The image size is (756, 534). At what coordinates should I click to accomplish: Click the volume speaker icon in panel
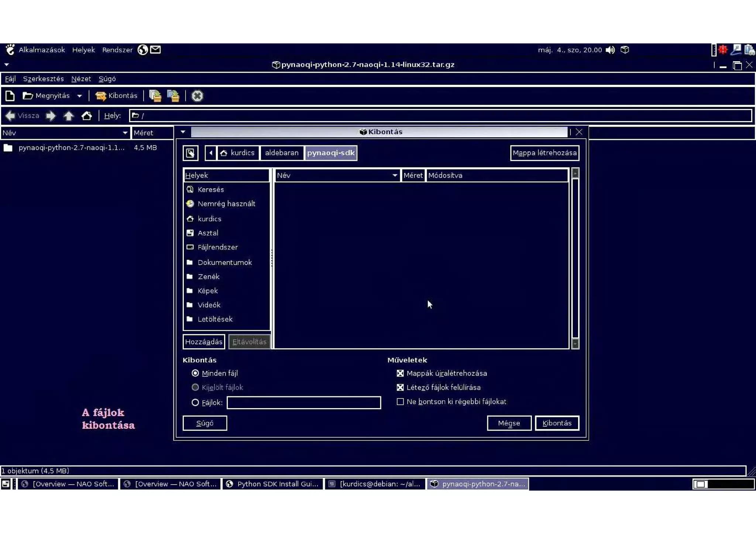610,50
